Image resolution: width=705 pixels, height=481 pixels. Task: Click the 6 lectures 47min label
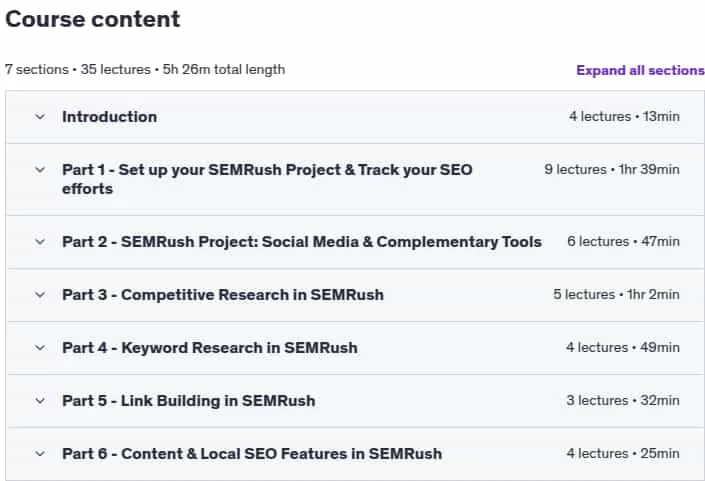pyautogui.click(x=623, y=241)
